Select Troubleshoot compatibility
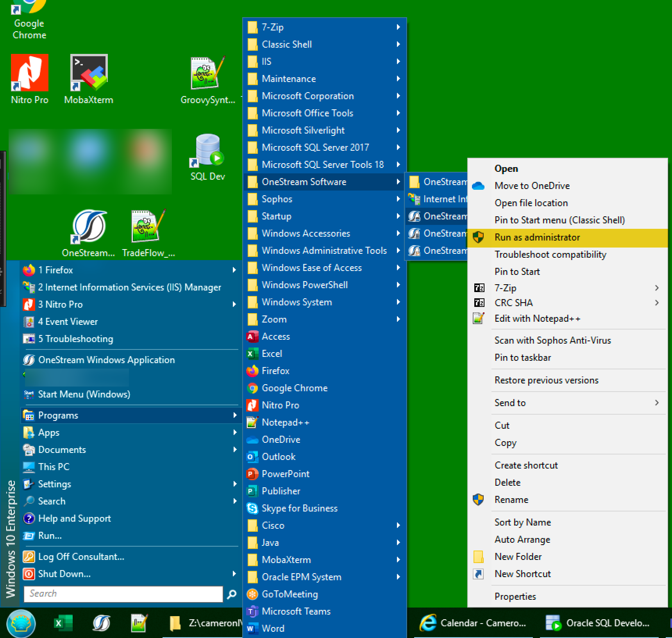 [x=568, y=255]
